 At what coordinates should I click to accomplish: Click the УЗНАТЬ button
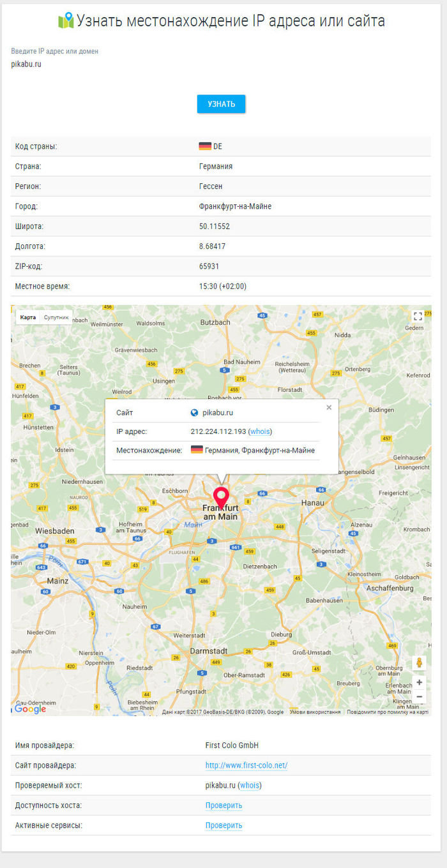tap(221, 104)
